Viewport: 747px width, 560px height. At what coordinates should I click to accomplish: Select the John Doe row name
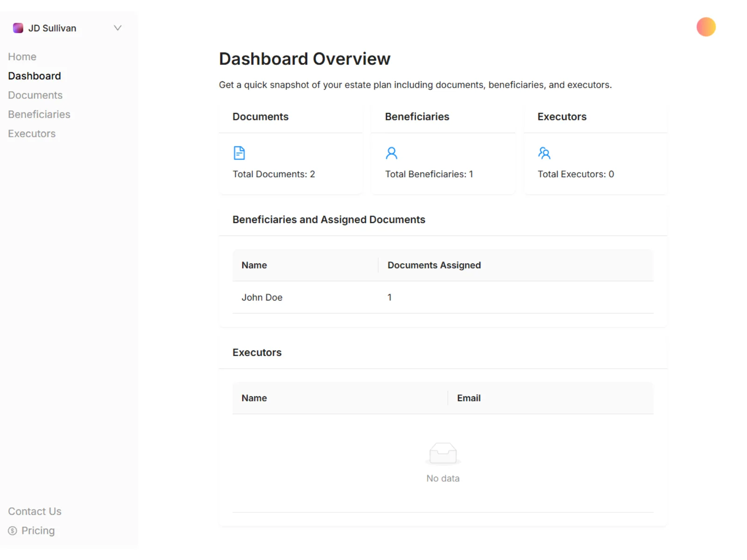pyautogui.click(x=262, y=297)
